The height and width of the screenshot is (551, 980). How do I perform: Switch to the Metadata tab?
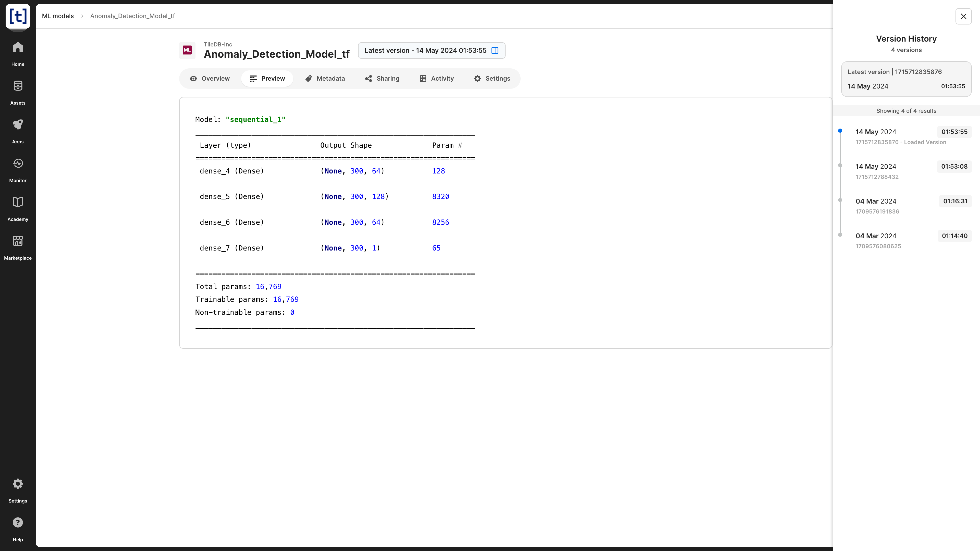[325, 79]
